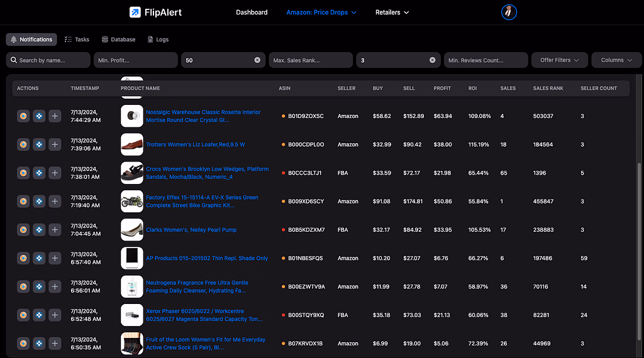Viewport: 644px width, 358px height.
Task: Open the Columns dropdown
Action: [616, 60]
